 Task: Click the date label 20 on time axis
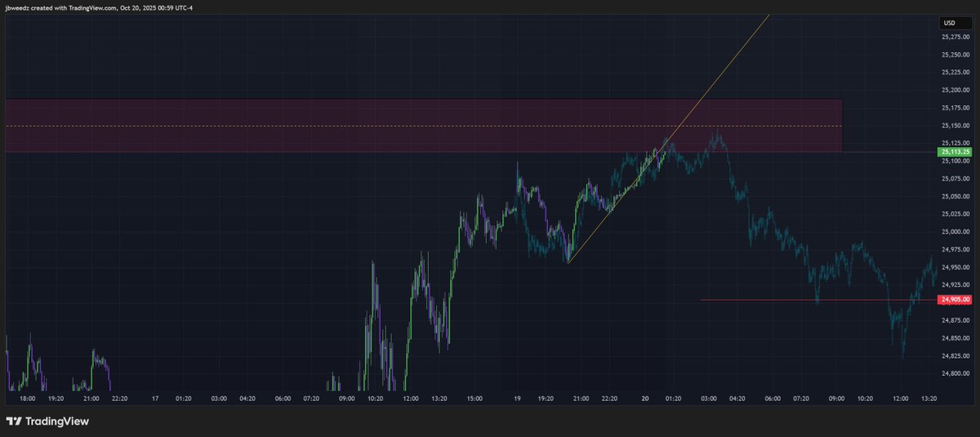click(x=644, y=399)
